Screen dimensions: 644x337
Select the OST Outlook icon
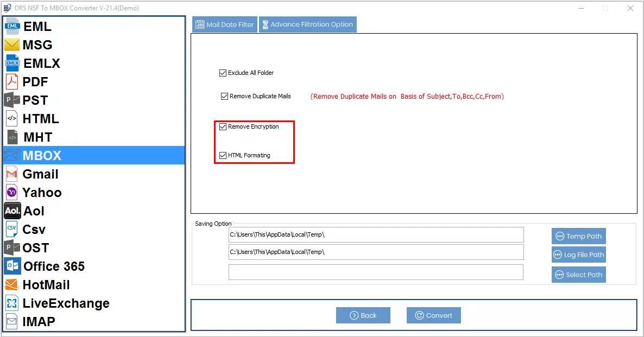coord(12,248)
